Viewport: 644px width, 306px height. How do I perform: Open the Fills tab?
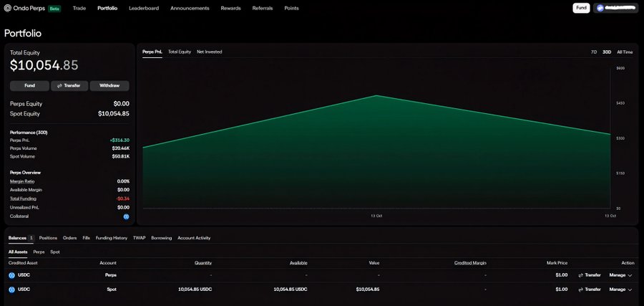87,238
